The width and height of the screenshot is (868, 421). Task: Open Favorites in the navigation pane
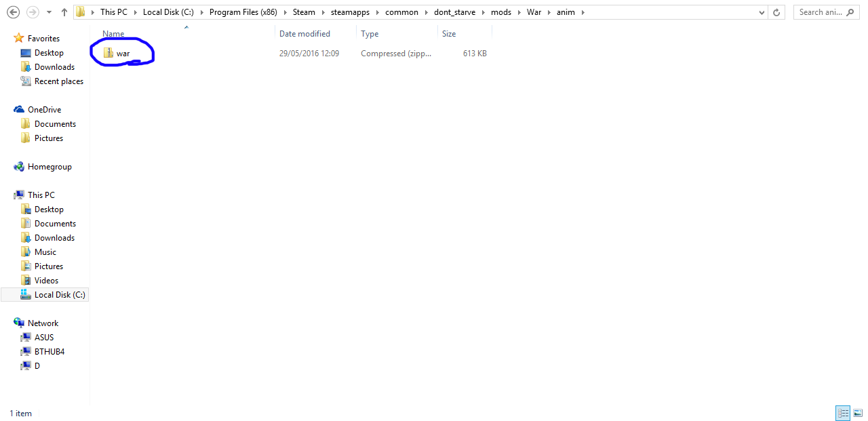click(43, 39)
